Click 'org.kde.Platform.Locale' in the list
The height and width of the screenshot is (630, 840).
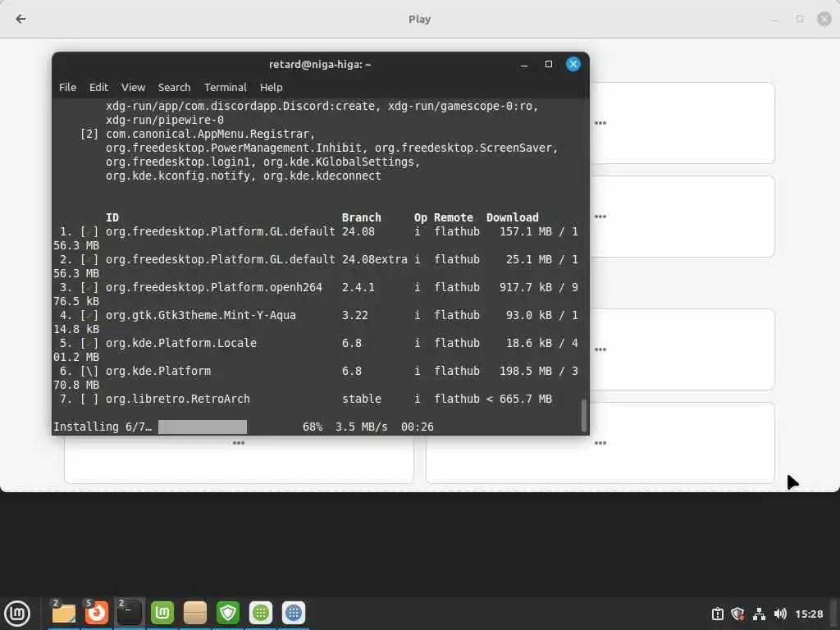click(181, 344)
